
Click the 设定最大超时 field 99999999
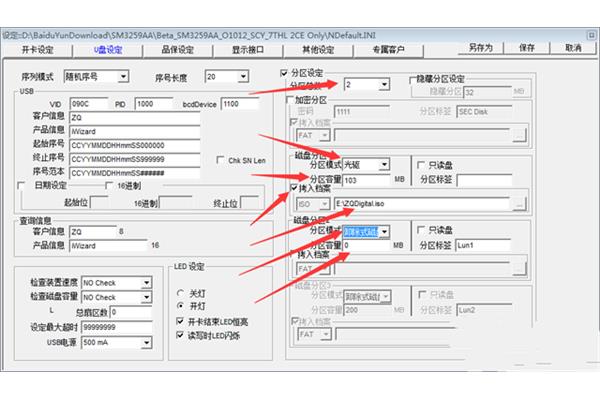pos(117,327)
